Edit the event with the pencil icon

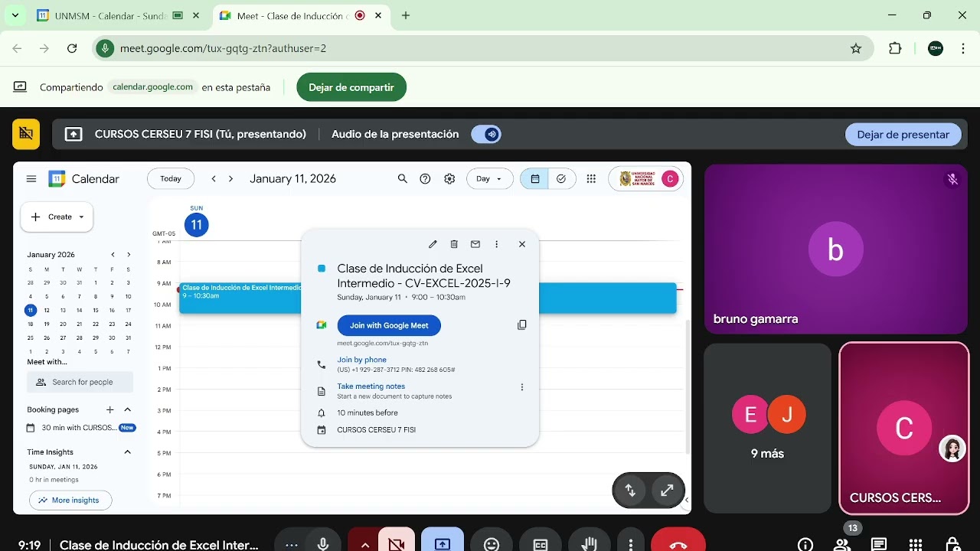tap(433, 244)
